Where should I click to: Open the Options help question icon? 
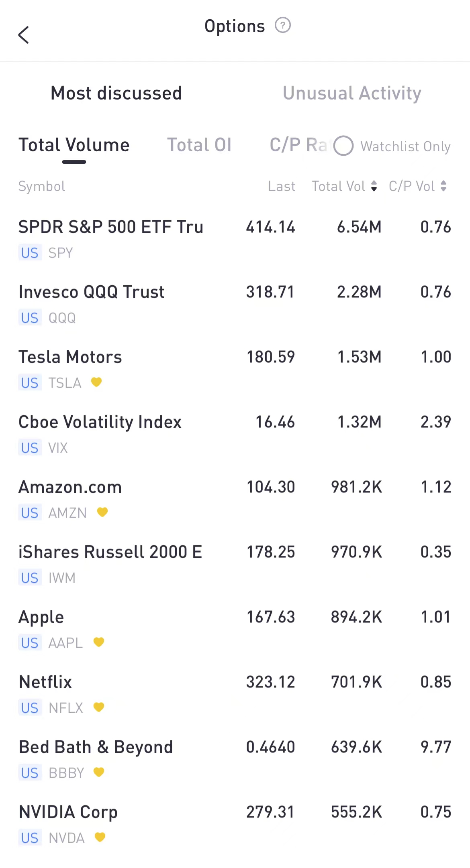282,25
